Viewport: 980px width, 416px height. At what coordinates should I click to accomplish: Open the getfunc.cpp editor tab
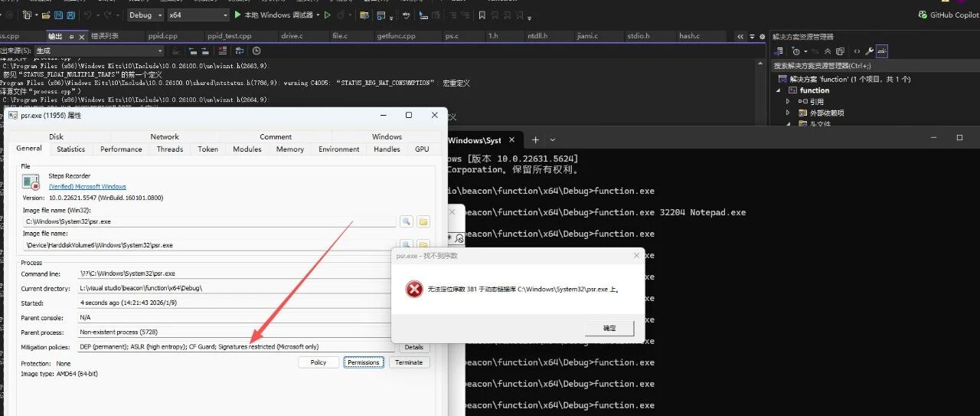coord(397,36)
